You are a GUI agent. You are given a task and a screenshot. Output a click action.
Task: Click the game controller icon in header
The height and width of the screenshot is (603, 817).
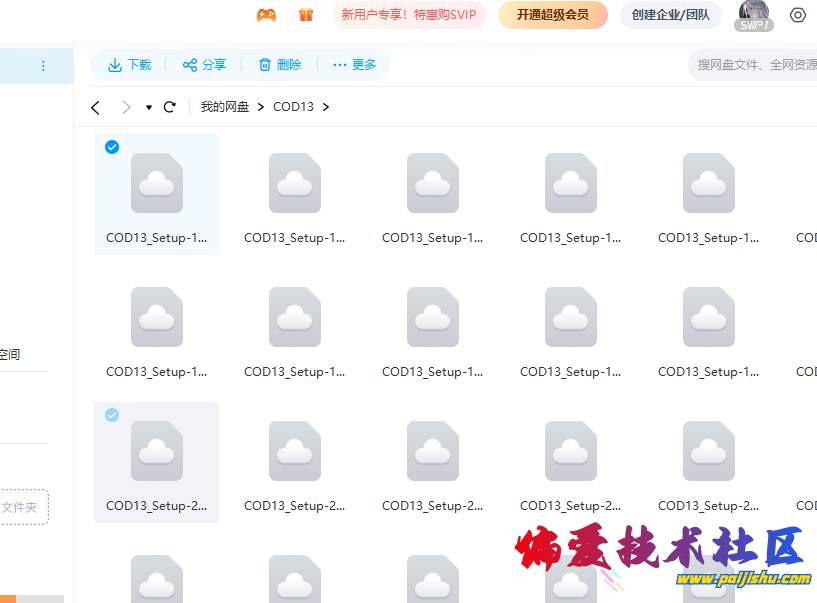266,15
